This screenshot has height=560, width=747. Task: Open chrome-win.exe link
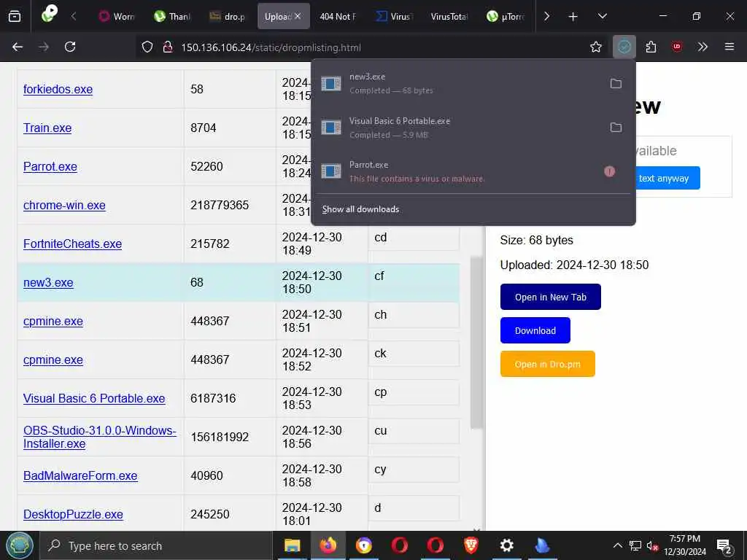[x=64, y=205]
